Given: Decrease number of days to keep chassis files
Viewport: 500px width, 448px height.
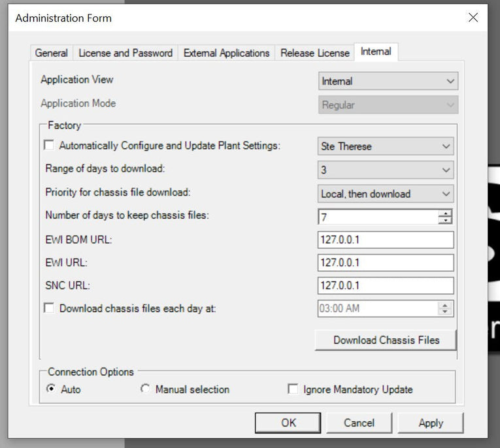Looking at the screenshot, I should coord(445,221).
